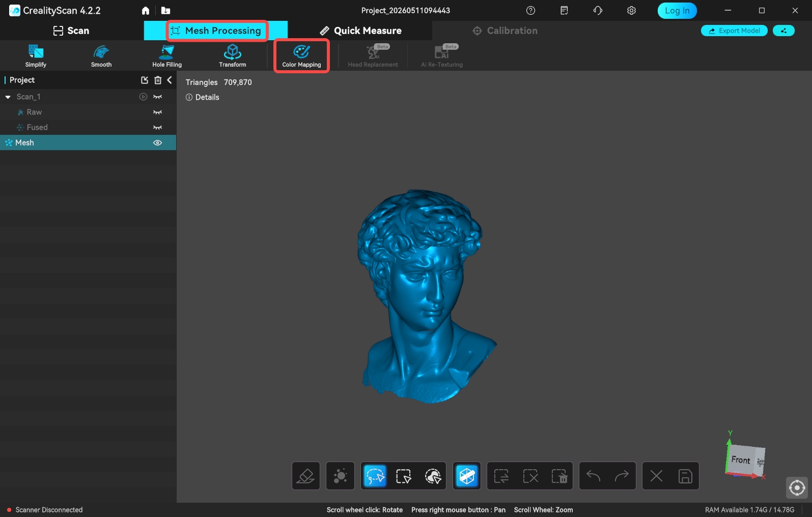The height and width of the screenshot is (517, 812).
Task: Go to the home screen icon
Action: 146,11
